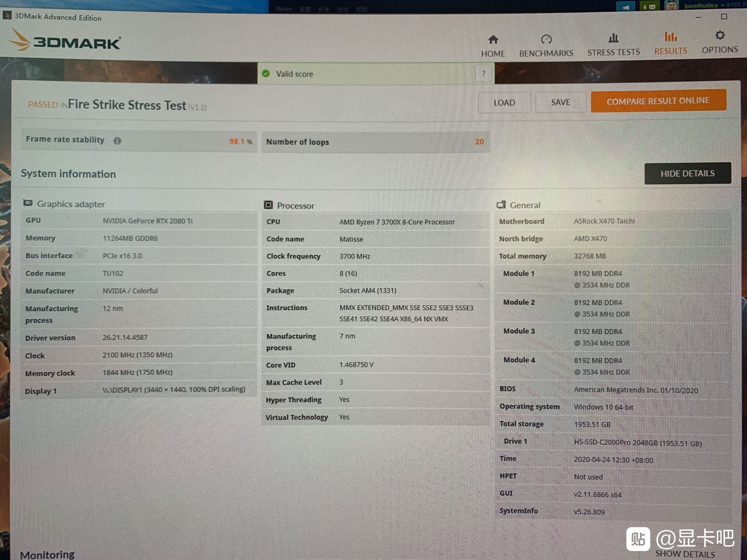This screenshot has width=747, height=560.
Task: Go to the HOME tab
Action: tap(493, 46)
